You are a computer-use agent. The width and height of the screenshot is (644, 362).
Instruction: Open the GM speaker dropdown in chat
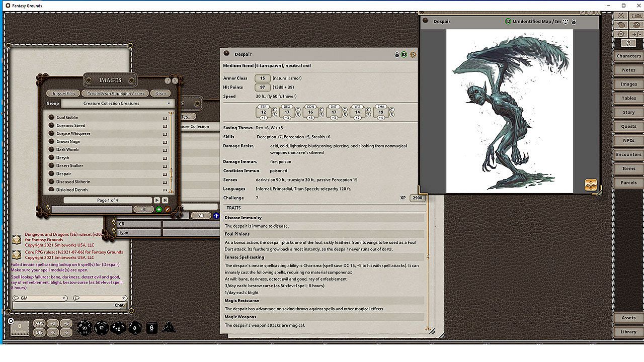40,298
